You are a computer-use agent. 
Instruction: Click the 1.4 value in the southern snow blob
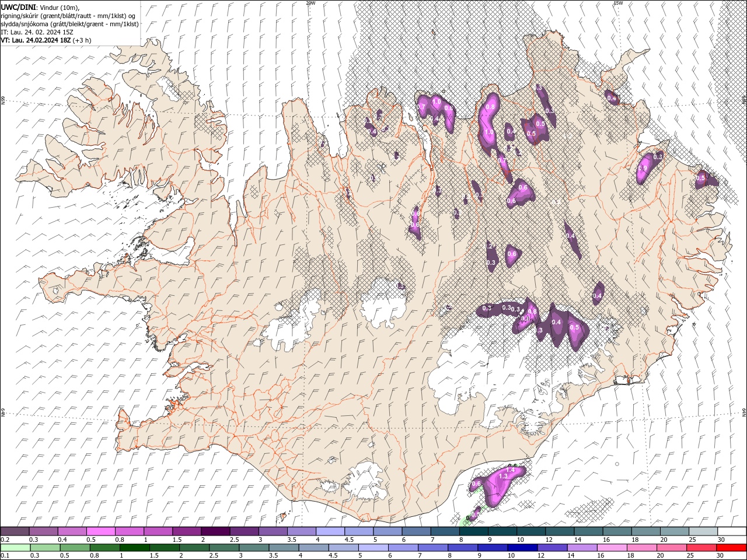point(510,470)
